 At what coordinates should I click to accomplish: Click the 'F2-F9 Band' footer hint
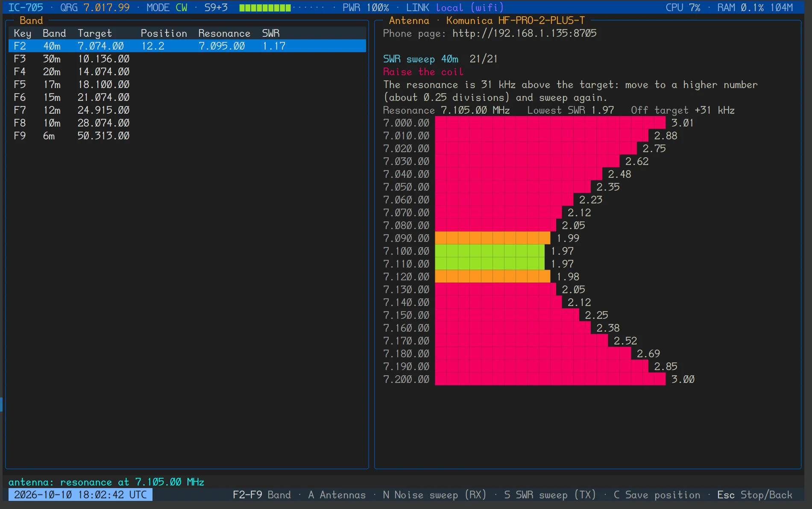pos(262,495)
